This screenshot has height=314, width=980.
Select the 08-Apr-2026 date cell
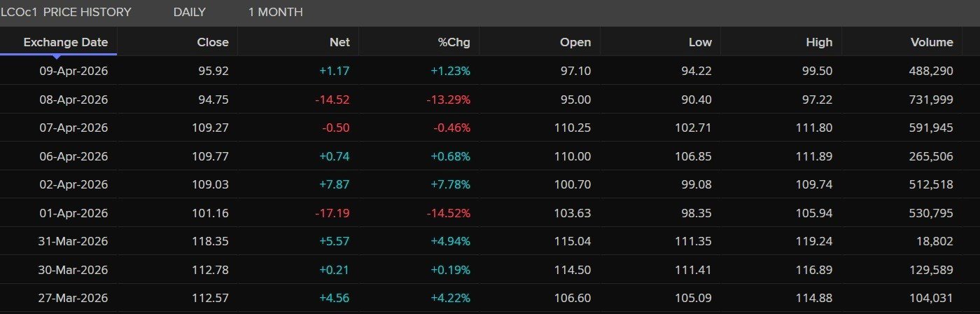[73, 100]
